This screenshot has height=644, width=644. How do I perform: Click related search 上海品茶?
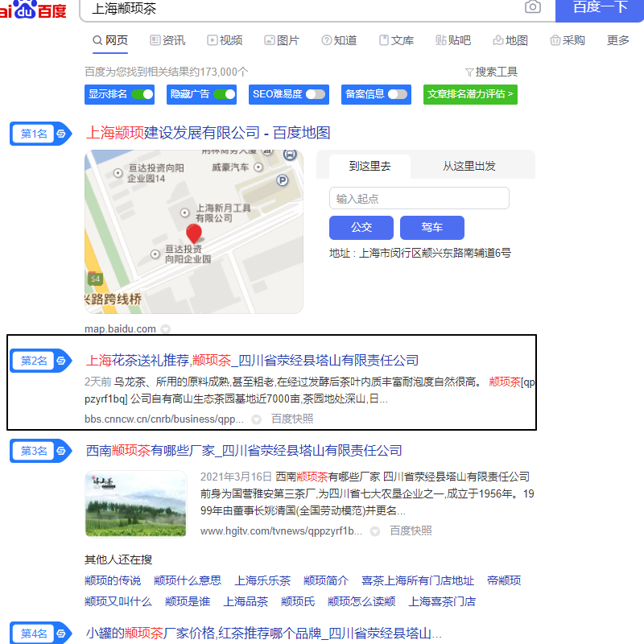pos(246,601)
